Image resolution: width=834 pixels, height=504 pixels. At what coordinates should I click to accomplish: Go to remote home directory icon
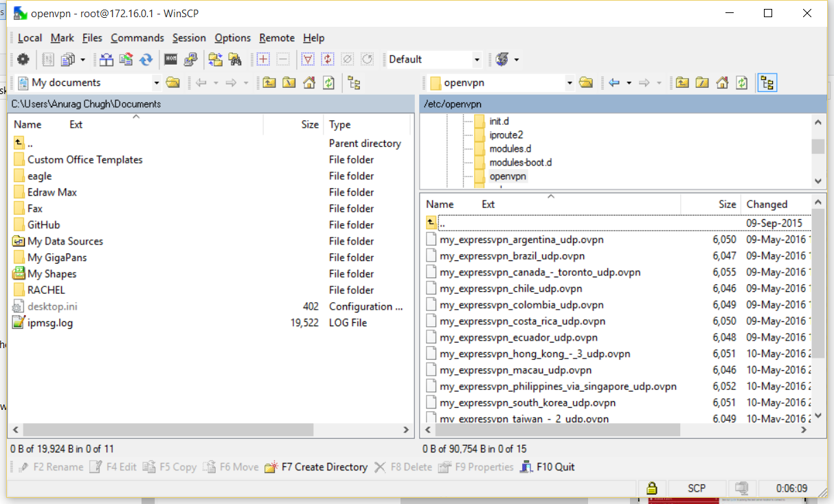click(722, 83)
